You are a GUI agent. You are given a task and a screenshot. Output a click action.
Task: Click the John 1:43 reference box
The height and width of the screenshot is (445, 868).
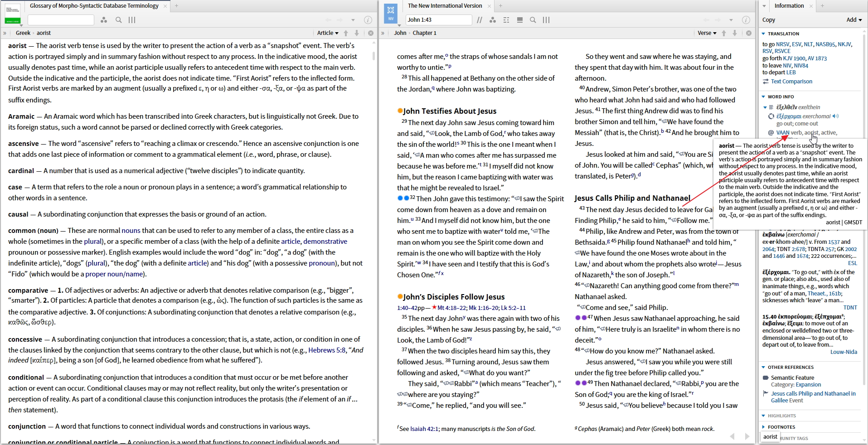click(438, 20)
